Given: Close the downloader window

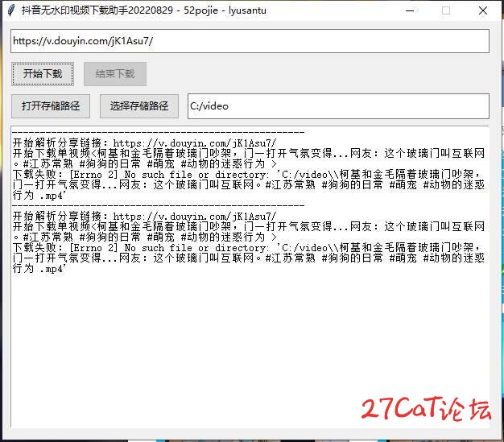Looking at the screenshot, I should point(483,10).
